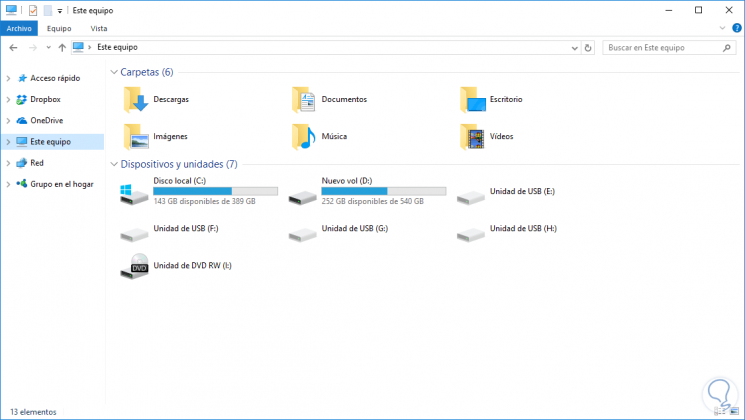Switch to large icons view in status bar
The width and height of the screenshot is (745, 420).
point(735,411)
